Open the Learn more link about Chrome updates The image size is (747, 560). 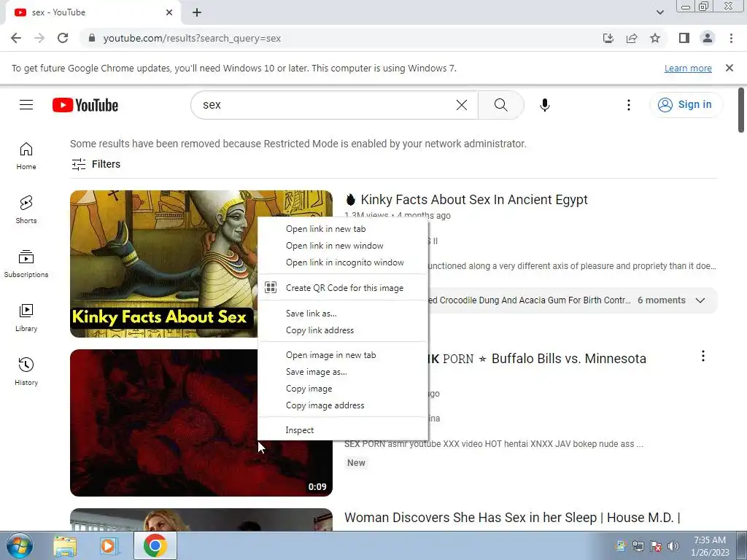point(688,69)
